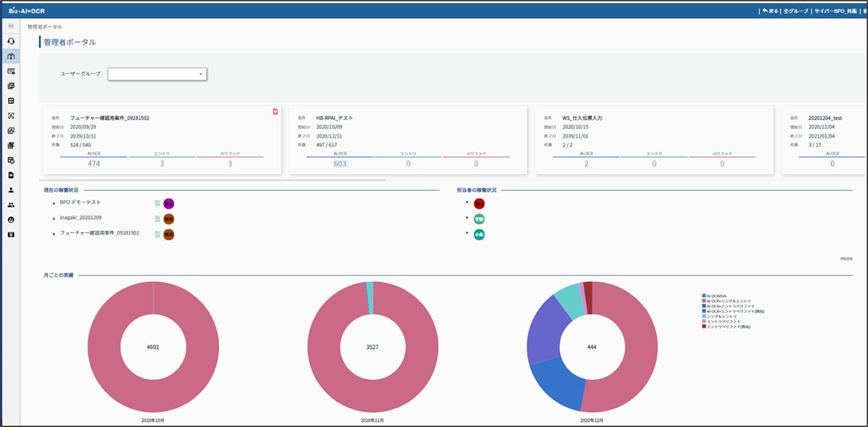Image resolution: width=868 pixels, height=427 pixels.
Task: Click the edit icon next to inagaki_20201209
Action: coord(157,219)
